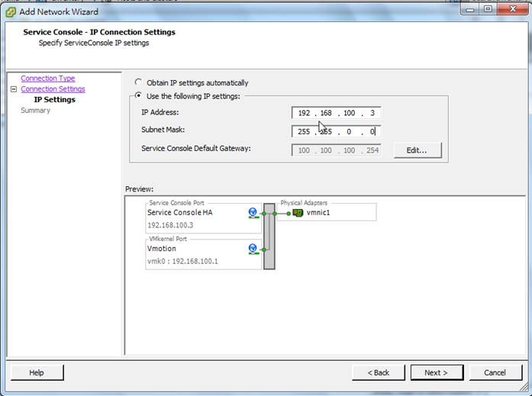Click the vmk0 : 192.168.100.1 text
The height and width of the screenshot is (396, 532).
pos(183,262)
